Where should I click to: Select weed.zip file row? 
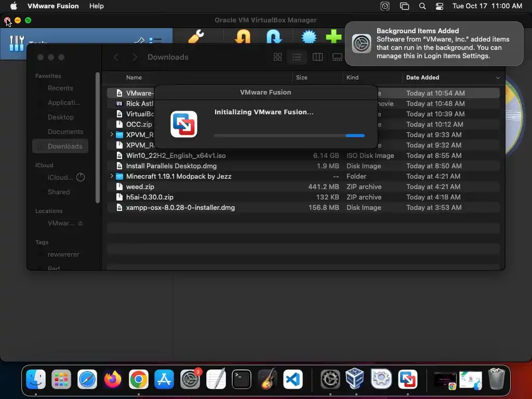pyautogui.click(x=303, y=187)
